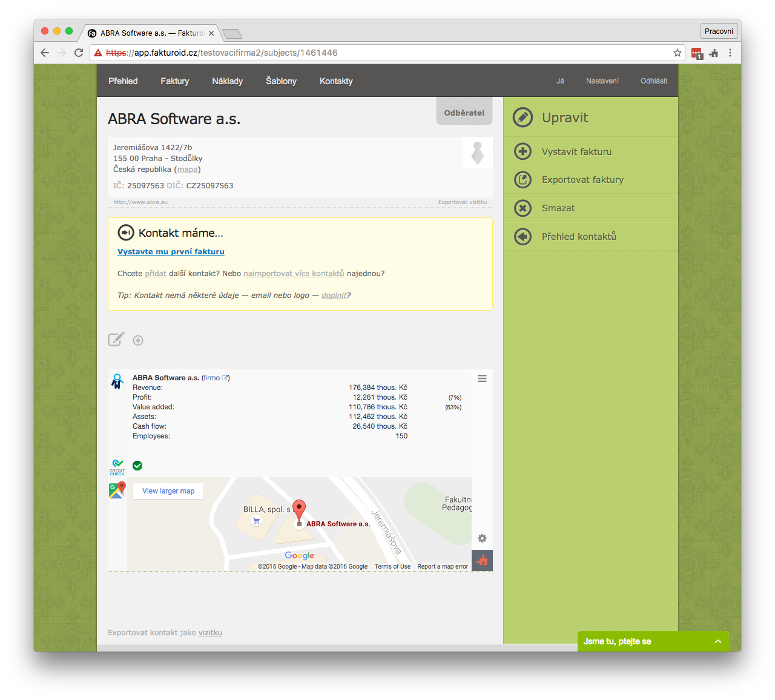This screenshot has width=775, height=700.
Task: Click Exportovat vizitku link
Action: click(463, 202)
